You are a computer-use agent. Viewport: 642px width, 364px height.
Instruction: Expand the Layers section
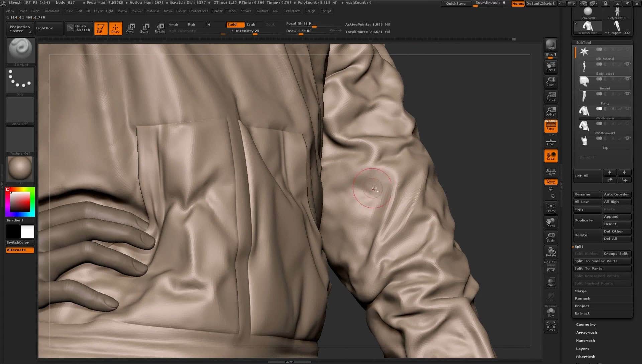pyautogui.click(x=582, y=349)
